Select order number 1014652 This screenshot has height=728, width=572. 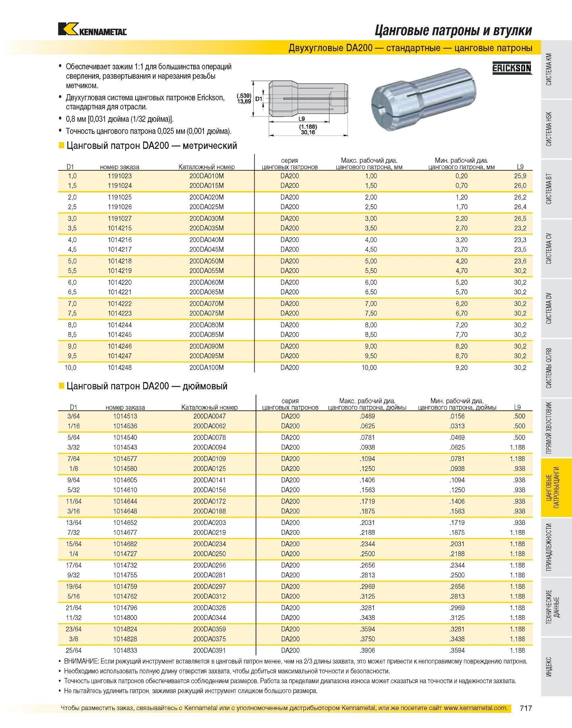coord(125,523)
